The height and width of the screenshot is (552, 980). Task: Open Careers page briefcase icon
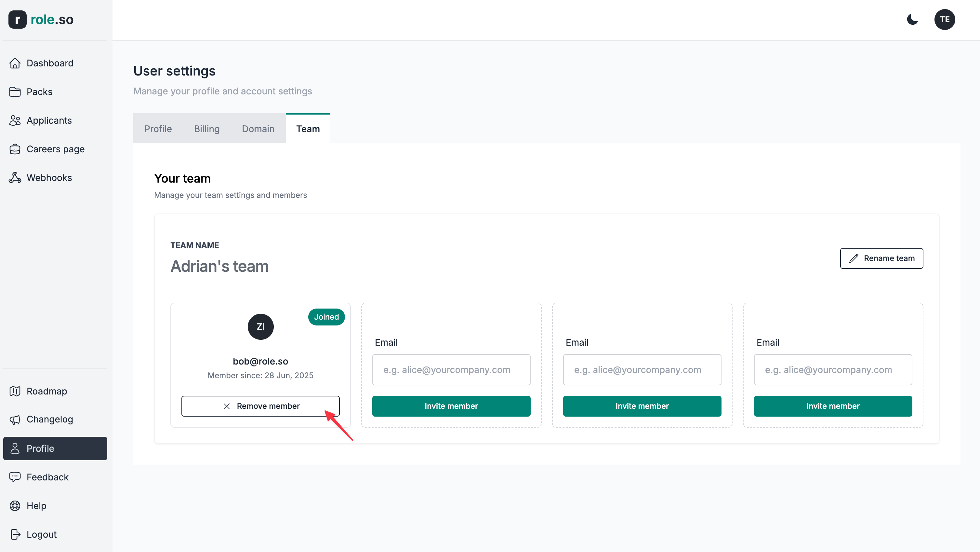click(15, 149)
